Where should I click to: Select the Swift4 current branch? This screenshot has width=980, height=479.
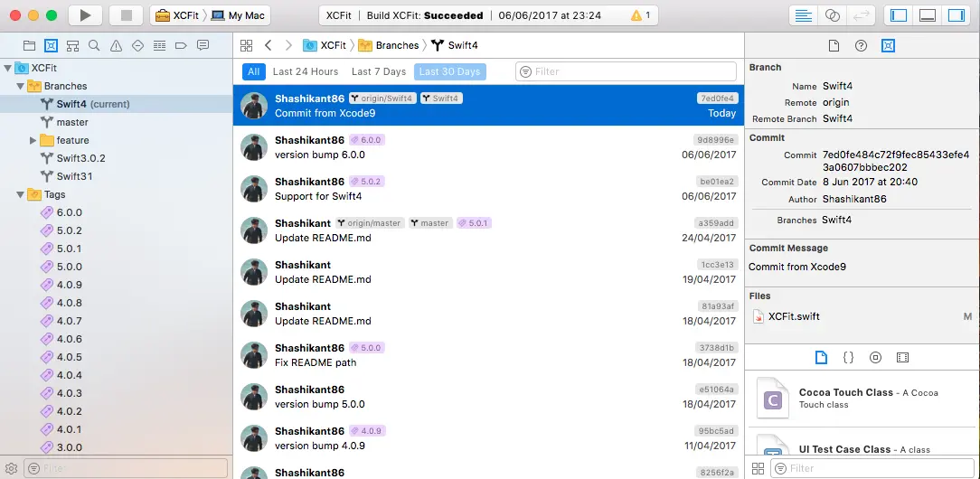tap(116, 104)
